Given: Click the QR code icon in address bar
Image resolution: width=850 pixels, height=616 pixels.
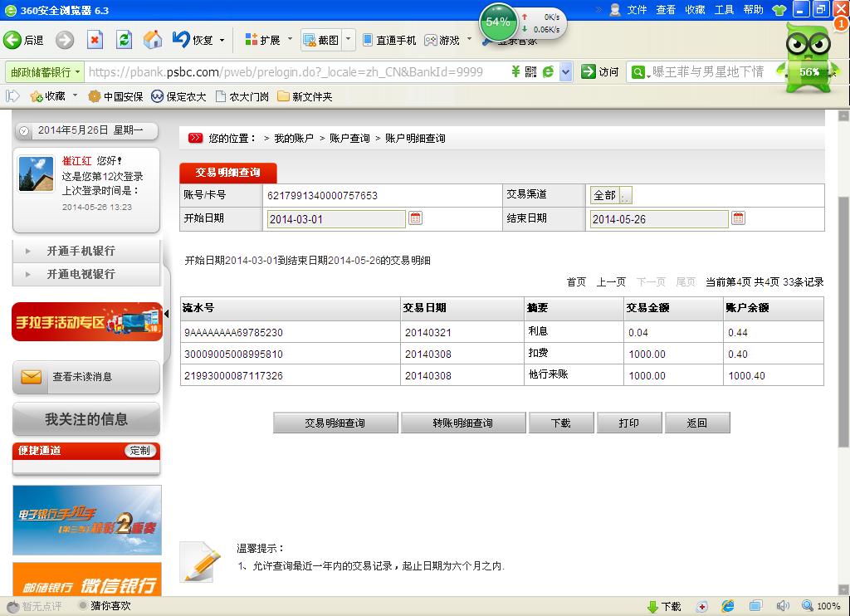Looking at the screenshot, I should tap(530, 72).
